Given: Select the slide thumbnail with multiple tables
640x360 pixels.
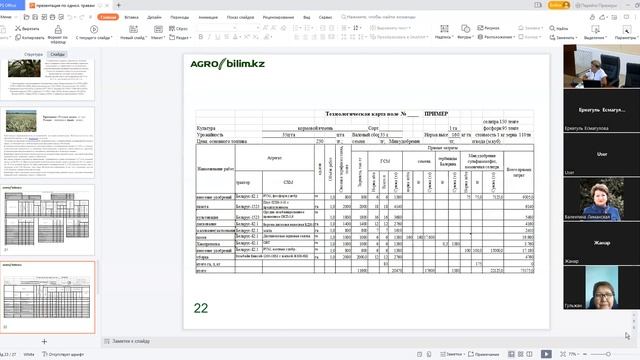Looking at the screenshot, I should coord(48,220).
